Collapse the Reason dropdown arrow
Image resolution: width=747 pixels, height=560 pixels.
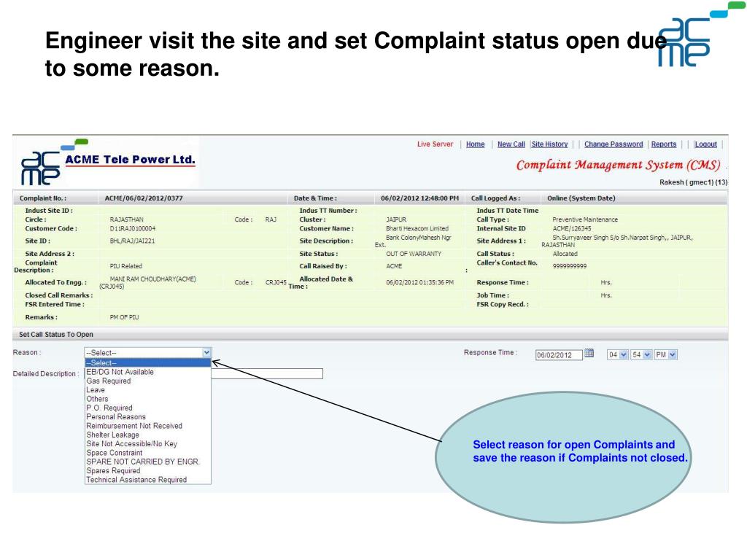[x=206, y=353]
